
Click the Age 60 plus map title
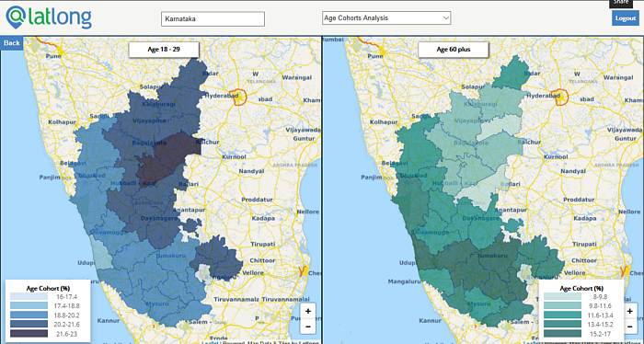pos(454,50)
